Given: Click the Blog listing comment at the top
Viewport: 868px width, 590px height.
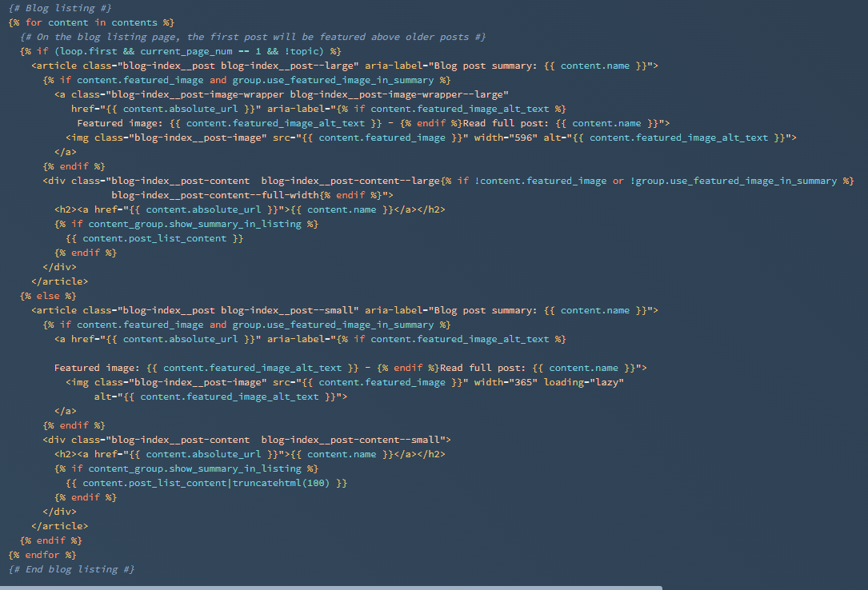Looking at the screenshot, I should point(60,8).
